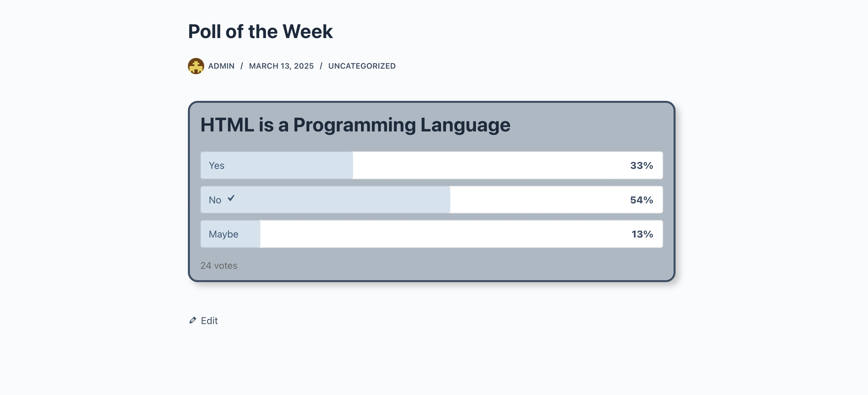
Task: Click the 24 votes count text
Action: [219, 266]
